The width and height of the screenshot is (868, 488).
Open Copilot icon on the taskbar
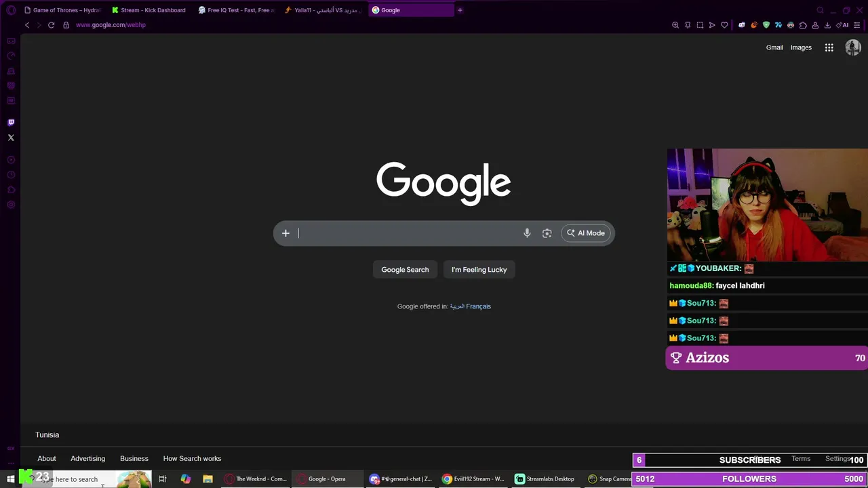[x=185, y=479]
